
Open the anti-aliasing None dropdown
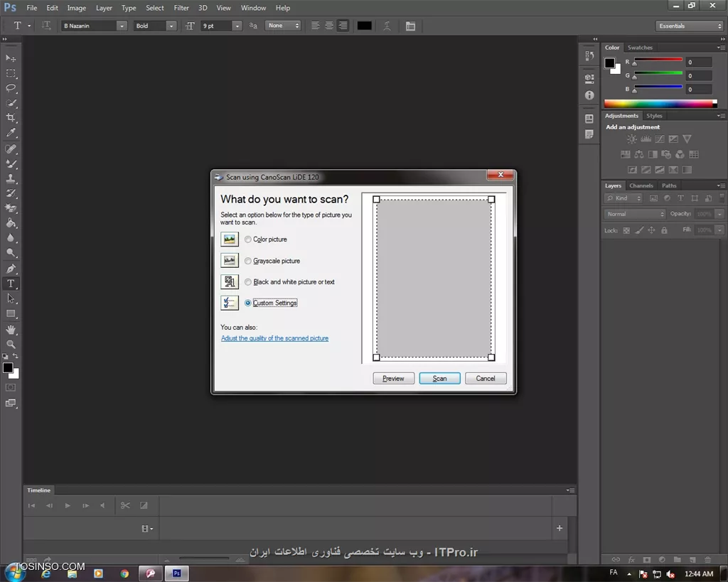pos(283,26)
